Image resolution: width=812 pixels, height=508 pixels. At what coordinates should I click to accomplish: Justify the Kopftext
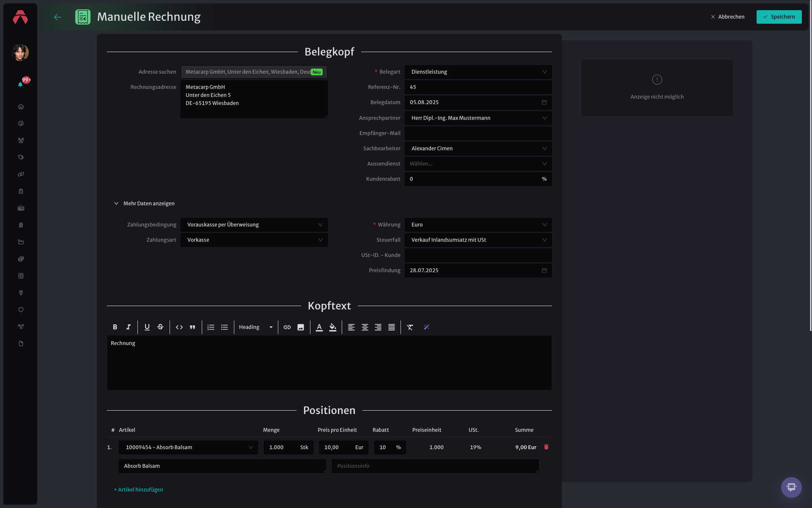[x=392, y=327]
